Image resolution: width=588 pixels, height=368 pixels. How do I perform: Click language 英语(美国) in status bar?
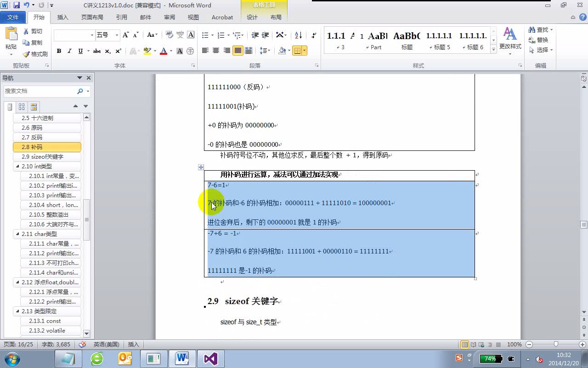pyautogui.click(x=107, y=345)
